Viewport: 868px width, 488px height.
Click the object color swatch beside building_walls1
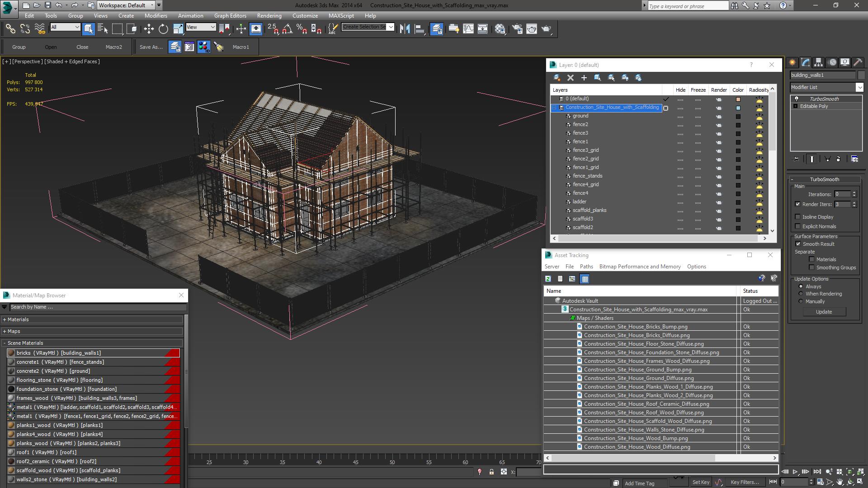coord(861,75)
